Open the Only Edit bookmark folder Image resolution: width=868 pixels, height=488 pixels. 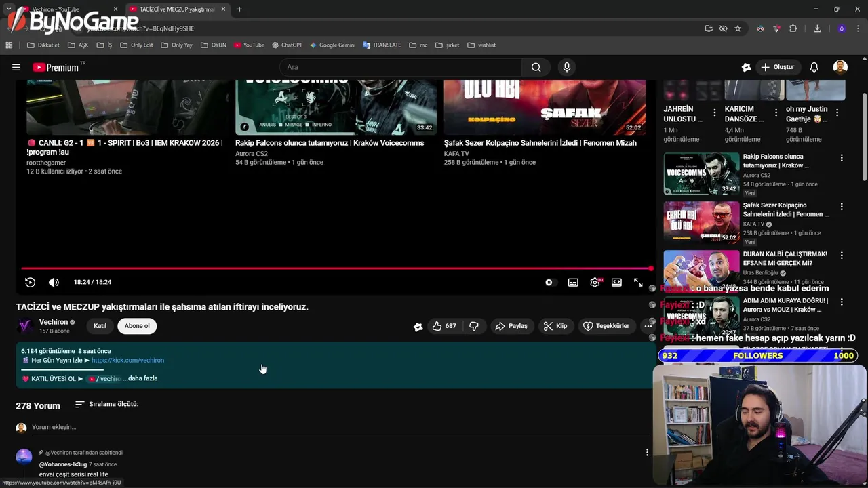[136, 45]
